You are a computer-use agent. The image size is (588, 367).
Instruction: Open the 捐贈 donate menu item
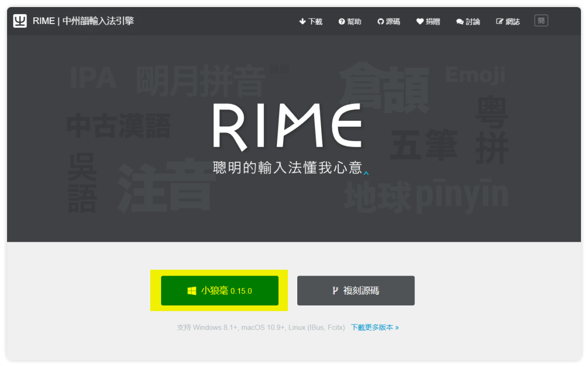[x=428, y=22]
